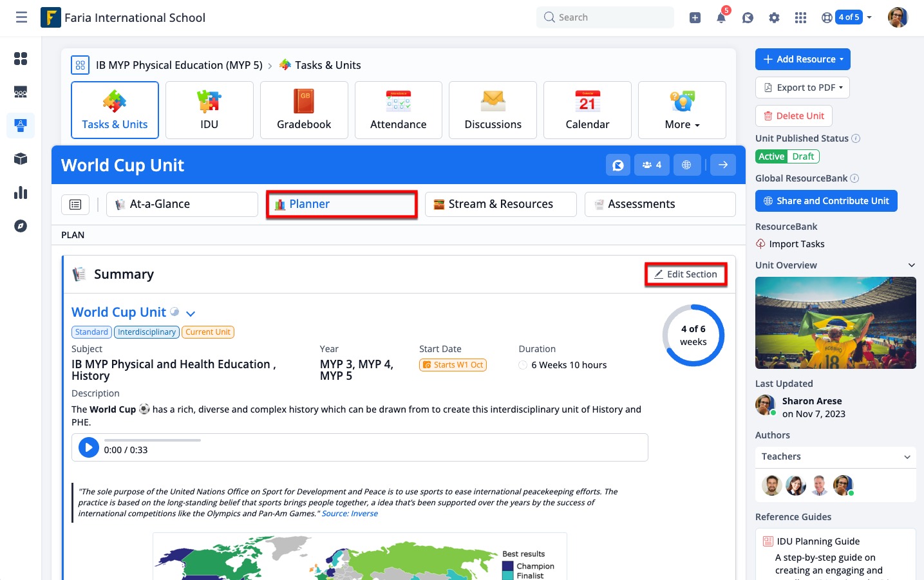The width and height of the screenshot is (924, 580).
Task: Open the Assessments tab
Action: pos(660,204)
